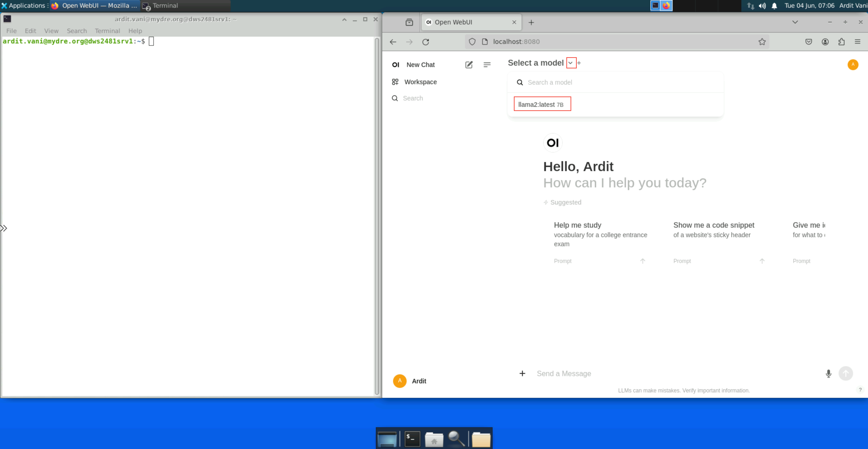Click the send message arrow button
Image resolution: width=868 pixels, height=449 pixels.
pyautogui.click(x=845, y=373)
